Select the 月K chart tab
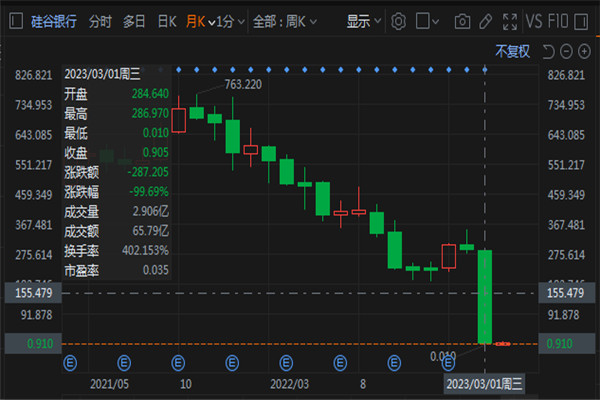 196,21
